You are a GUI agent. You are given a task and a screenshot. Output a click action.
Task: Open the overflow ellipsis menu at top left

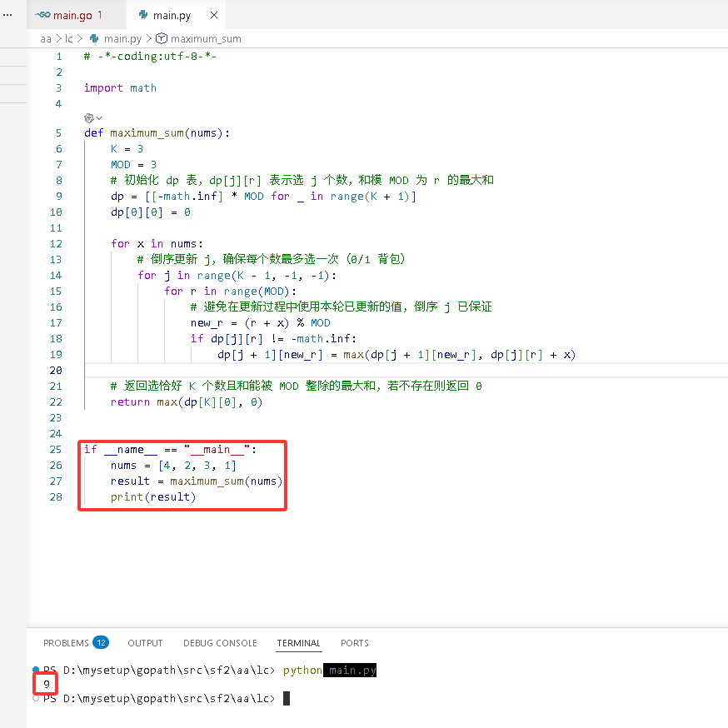coord(7,15)
